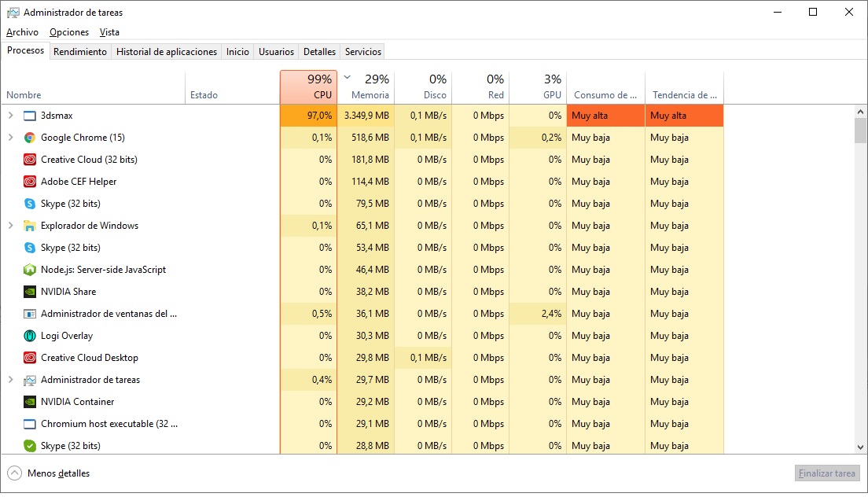Click the Creative Cloud (32 bits) icon
Viewport: 868px width, 497px height.
30,160
